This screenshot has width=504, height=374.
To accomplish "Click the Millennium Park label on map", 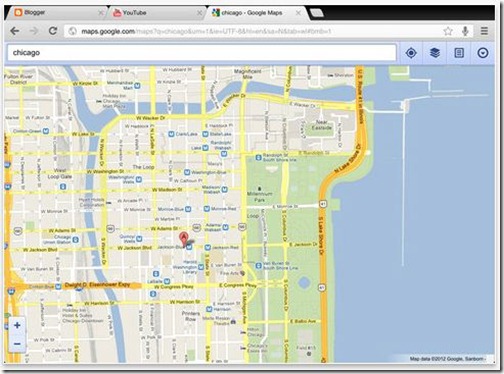I will [259, 197].
